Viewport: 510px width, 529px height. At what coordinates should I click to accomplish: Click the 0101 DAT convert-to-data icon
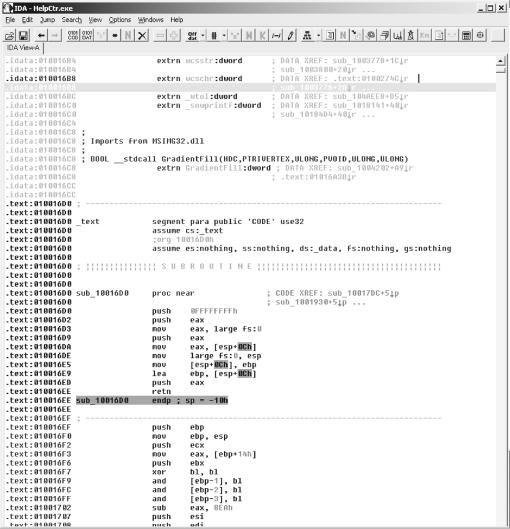click(x=87, y=35)
